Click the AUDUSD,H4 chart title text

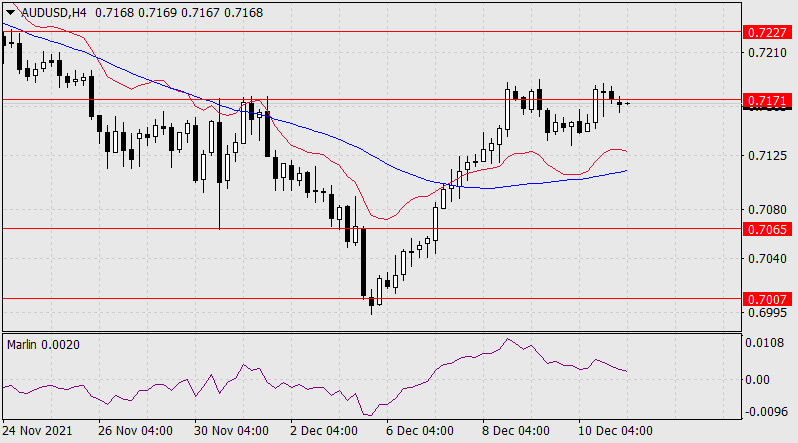point(53,13)
